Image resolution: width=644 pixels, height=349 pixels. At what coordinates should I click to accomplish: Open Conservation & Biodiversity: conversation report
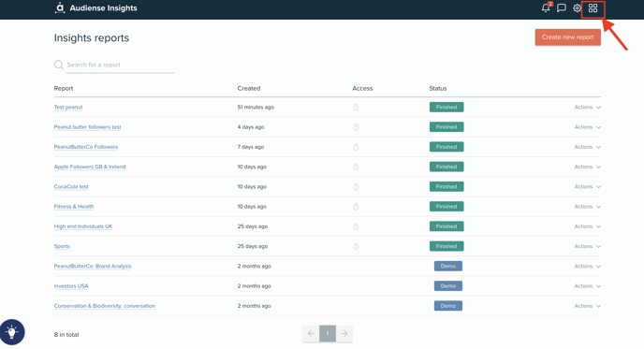[105, 306]
